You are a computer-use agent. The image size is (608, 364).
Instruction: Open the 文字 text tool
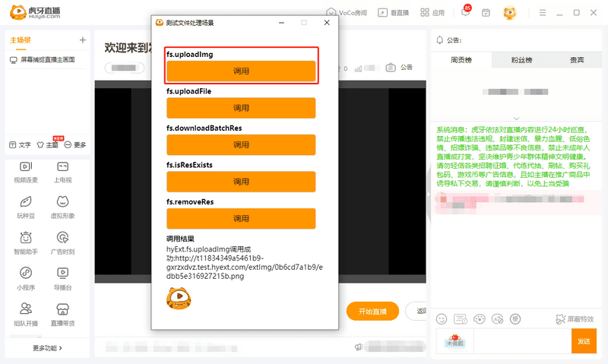tap(21, 144)
